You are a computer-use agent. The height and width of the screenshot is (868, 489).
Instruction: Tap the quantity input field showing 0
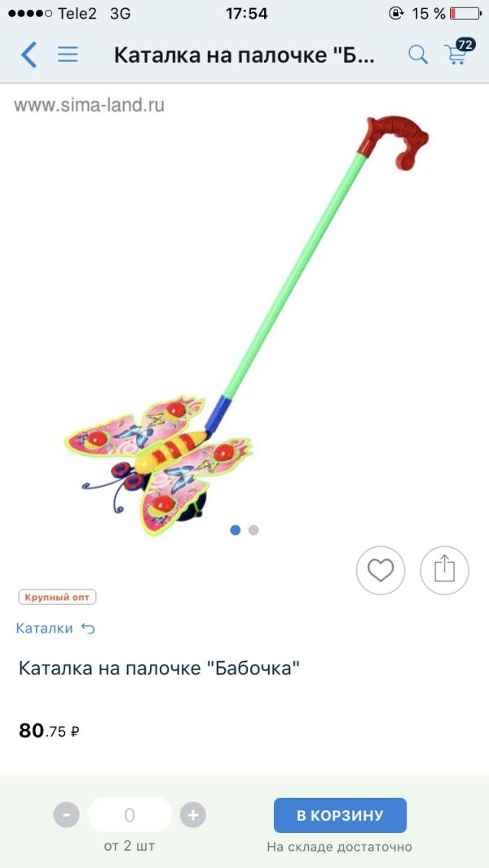click(130, 815)
